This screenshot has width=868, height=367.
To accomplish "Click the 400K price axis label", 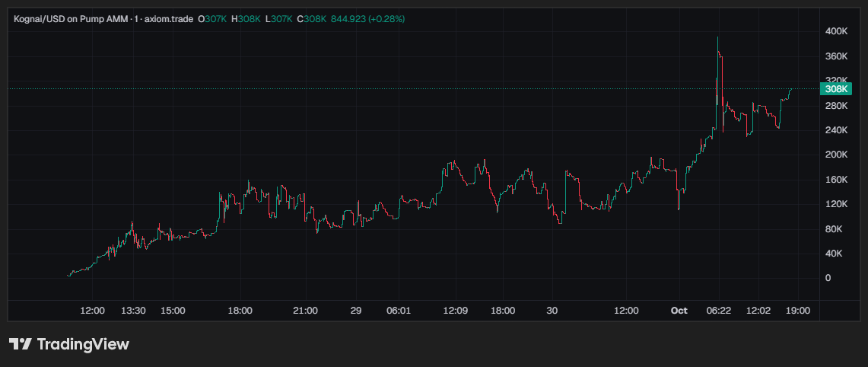I will coord(837,32).
